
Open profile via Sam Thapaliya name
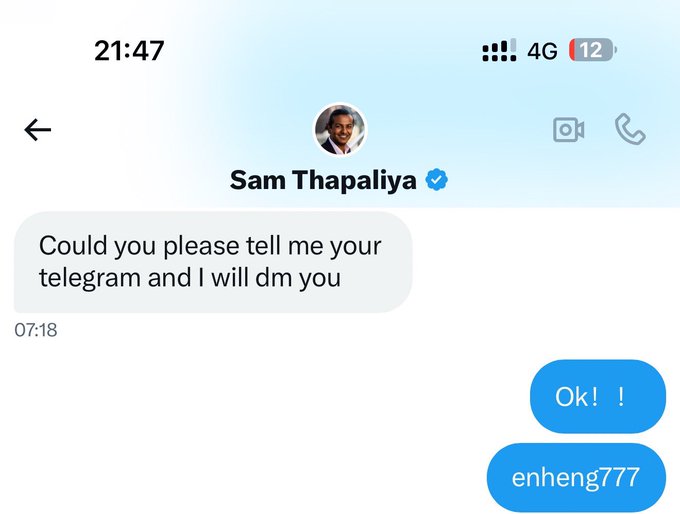pos(326,180)
